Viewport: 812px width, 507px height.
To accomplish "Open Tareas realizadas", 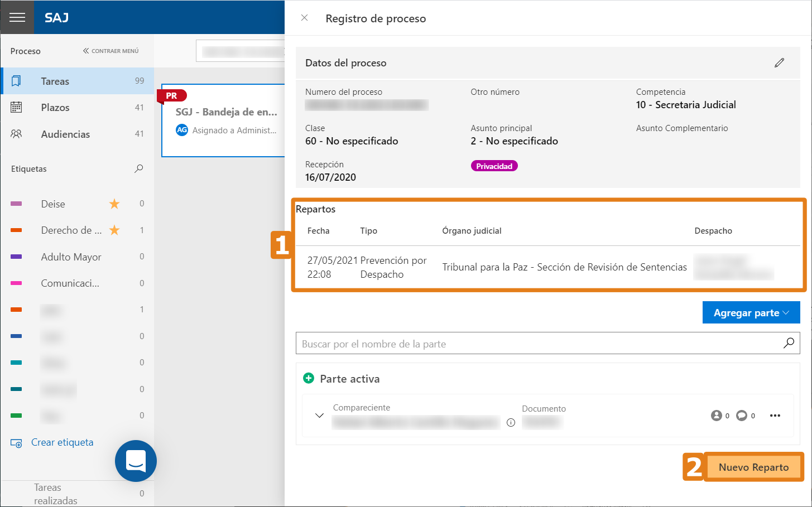I will pyautogui.click(x=55, y=494).
